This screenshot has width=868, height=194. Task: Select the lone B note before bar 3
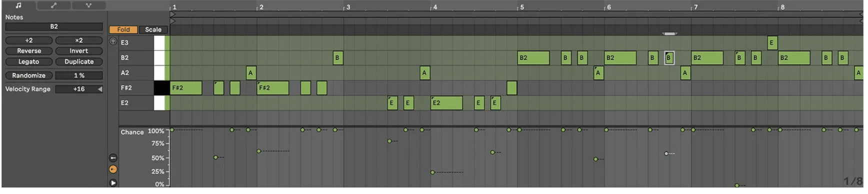point(338,58)
